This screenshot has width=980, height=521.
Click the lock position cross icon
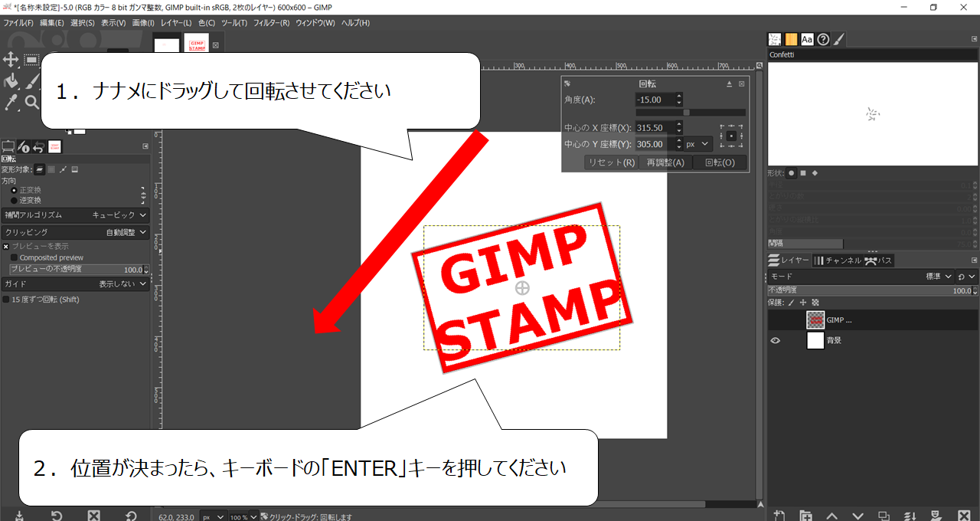804,303
